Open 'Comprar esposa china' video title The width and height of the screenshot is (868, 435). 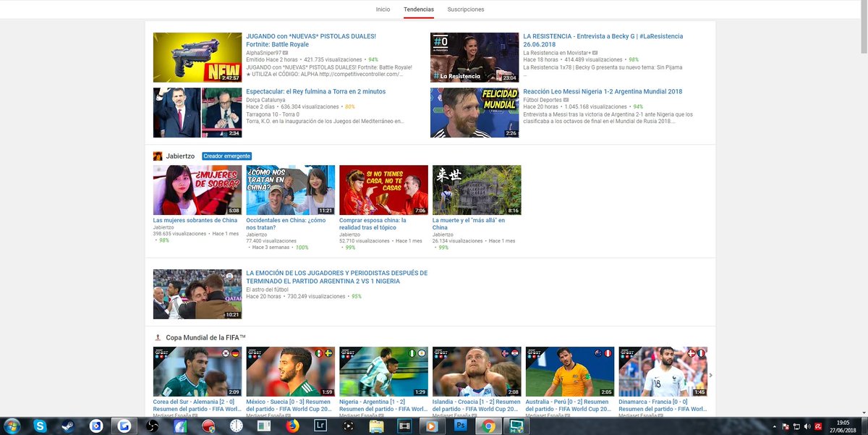373,224
